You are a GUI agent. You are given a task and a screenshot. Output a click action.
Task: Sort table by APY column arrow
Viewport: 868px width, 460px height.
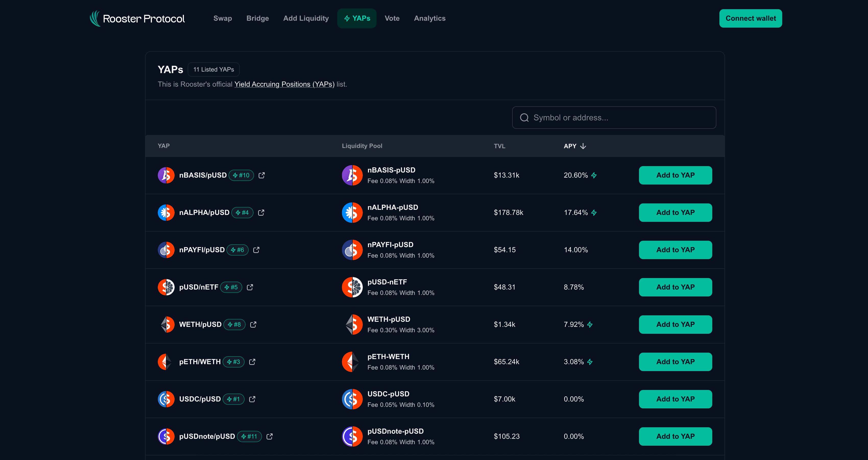click(583, 146)
